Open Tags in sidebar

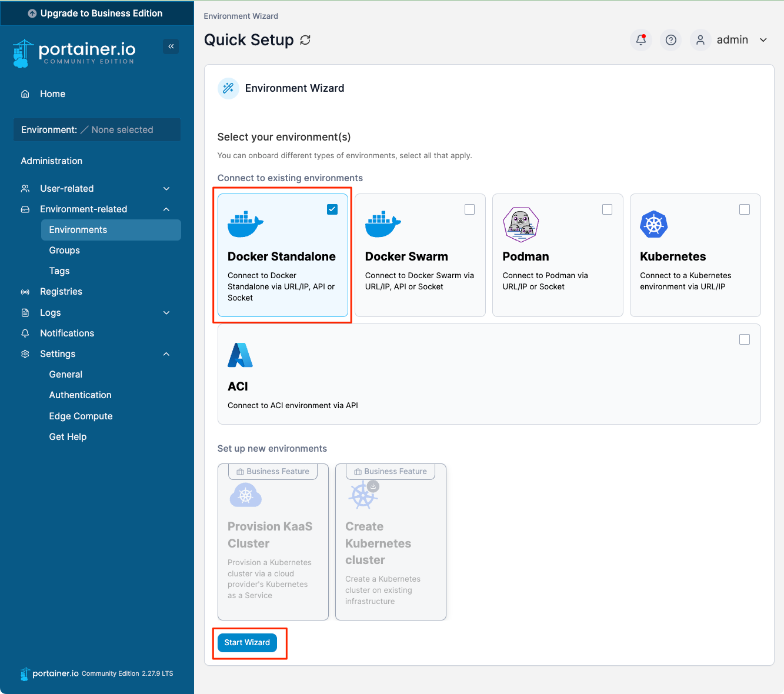point(59,271)
